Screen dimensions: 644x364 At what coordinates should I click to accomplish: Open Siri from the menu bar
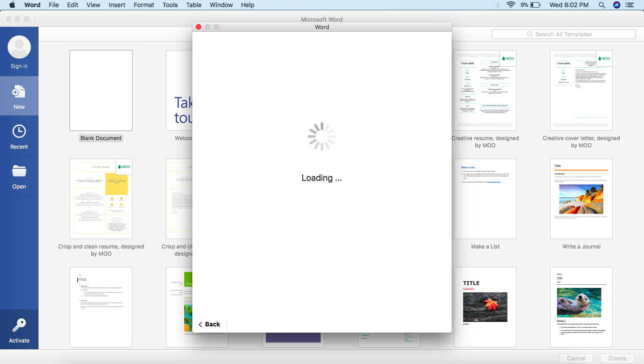(617, 5)
